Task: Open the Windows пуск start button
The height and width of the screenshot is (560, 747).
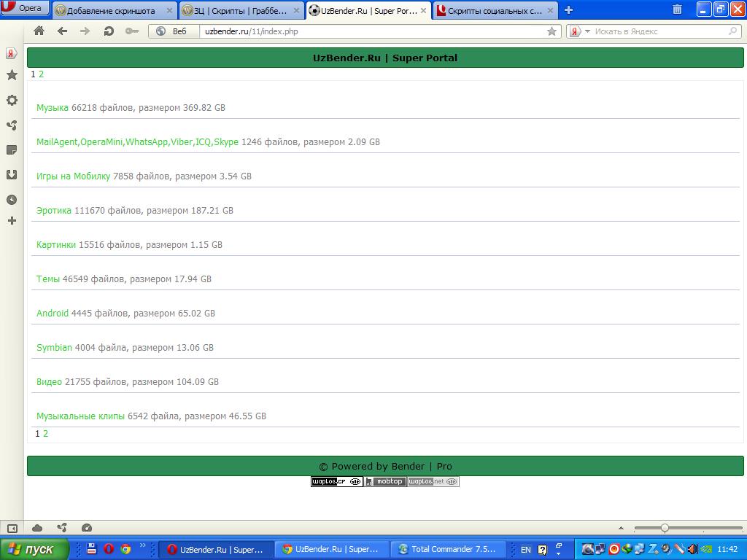Action: (x=34, y=549)
